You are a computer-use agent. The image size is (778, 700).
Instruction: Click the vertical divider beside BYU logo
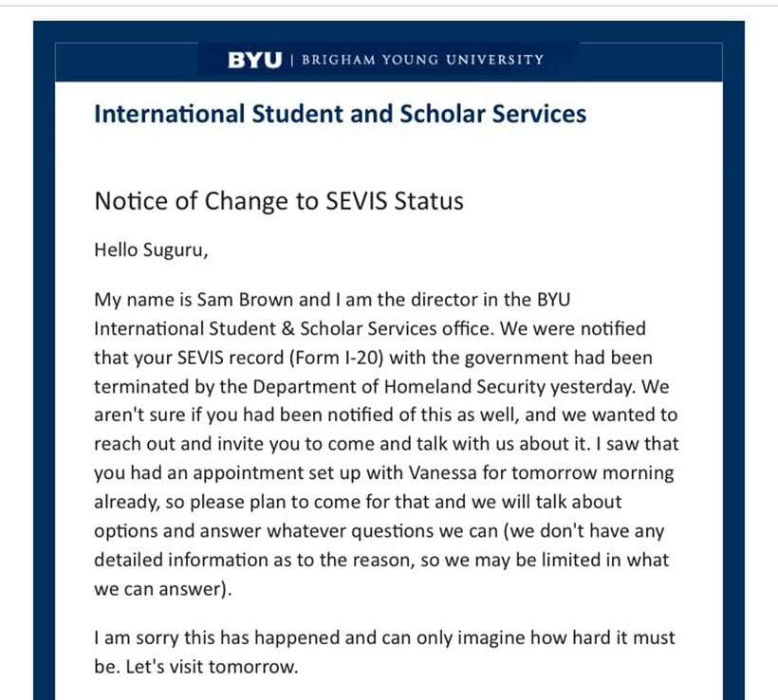coord(292,60)
